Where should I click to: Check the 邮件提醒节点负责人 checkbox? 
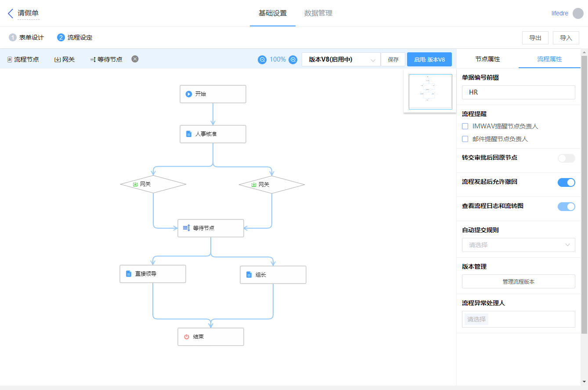(x=465, y=139)
